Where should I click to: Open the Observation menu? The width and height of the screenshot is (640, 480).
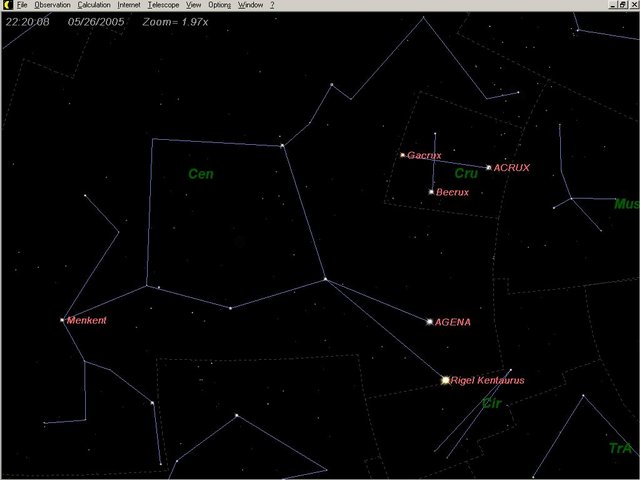point(52,5)
